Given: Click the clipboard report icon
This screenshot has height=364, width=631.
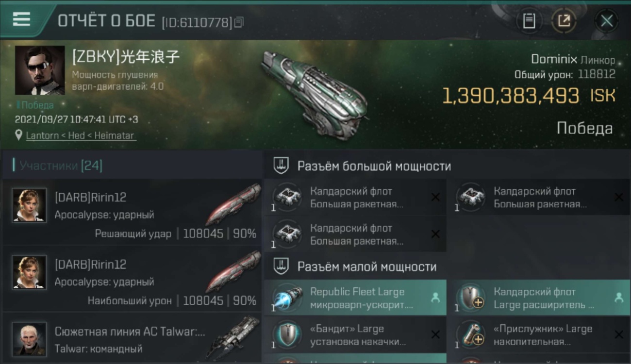Looking at the screenshot, I should 529,21.
